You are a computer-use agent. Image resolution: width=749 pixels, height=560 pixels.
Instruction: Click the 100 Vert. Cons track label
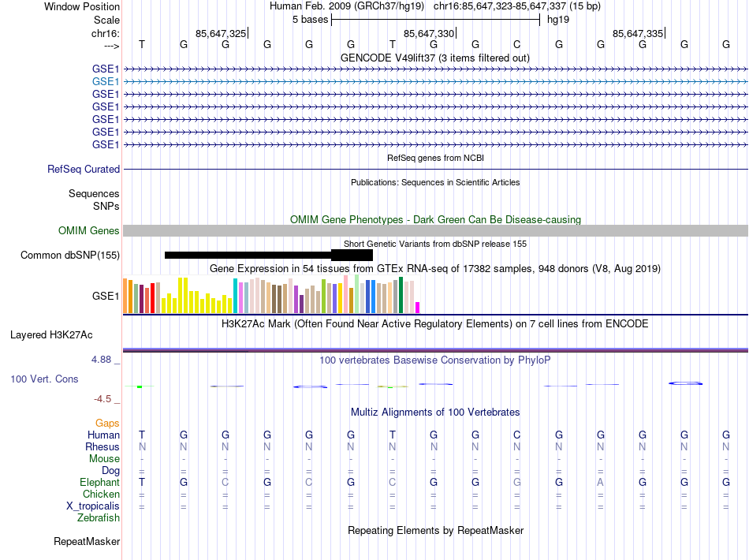(x=44, y=379)
